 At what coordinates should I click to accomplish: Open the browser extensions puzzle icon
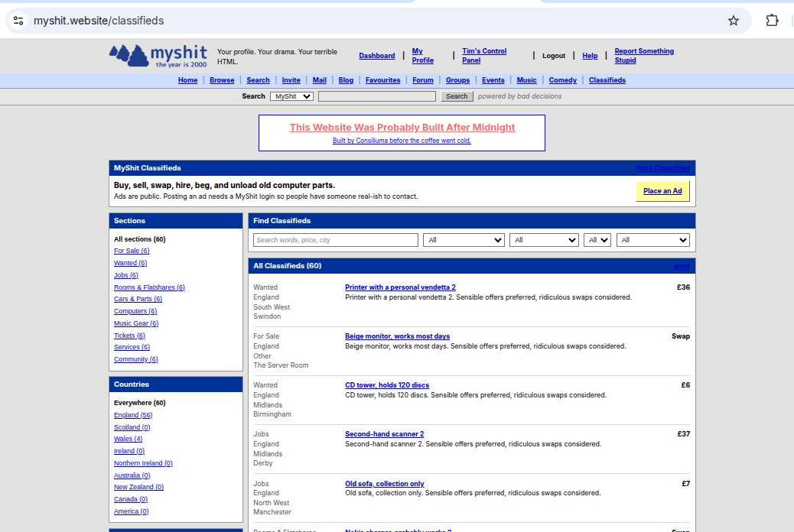tap(772, 21)
